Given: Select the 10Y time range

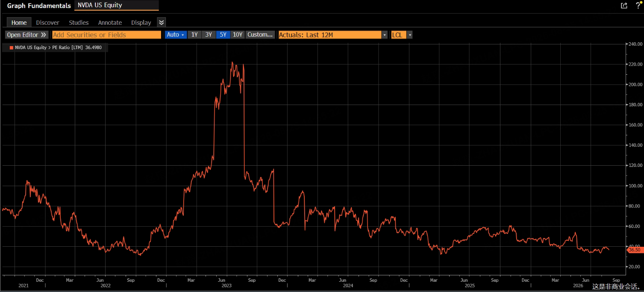Looking at the screenshot, I should (x=238, y=35).
